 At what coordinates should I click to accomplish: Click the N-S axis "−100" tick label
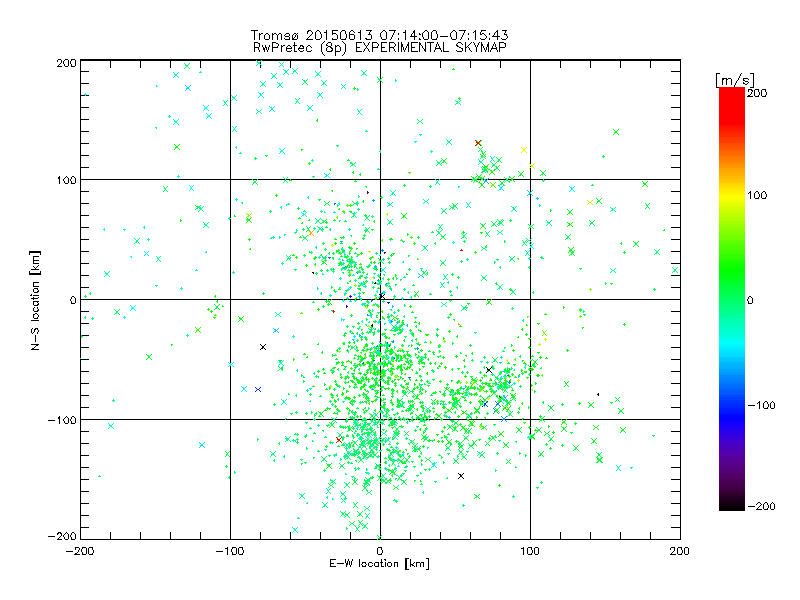[x=62, y=420]
